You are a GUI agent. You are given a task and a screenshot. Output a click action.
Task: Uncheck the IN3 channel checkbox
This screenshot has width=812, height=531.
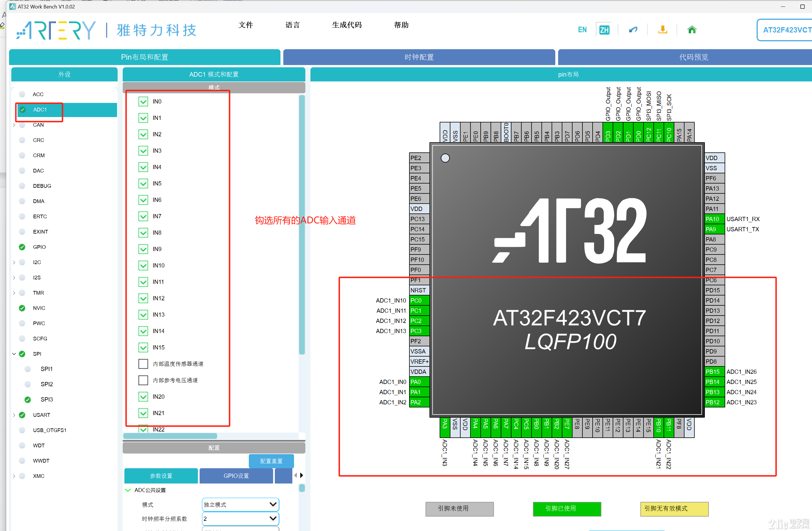(143, 151)
